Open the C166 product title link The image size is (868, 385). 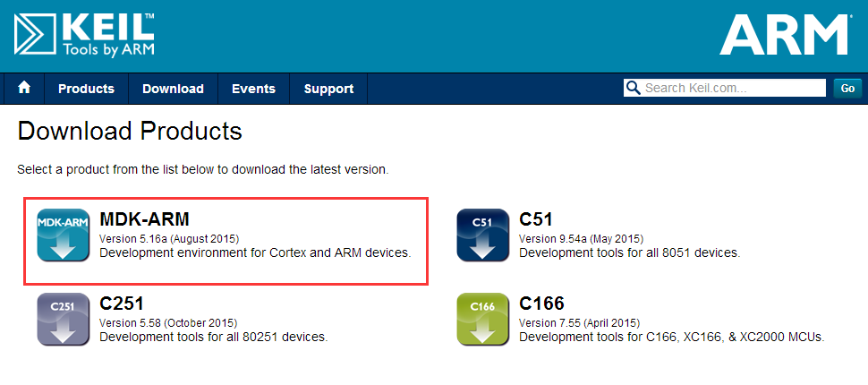tap(542, 304)
